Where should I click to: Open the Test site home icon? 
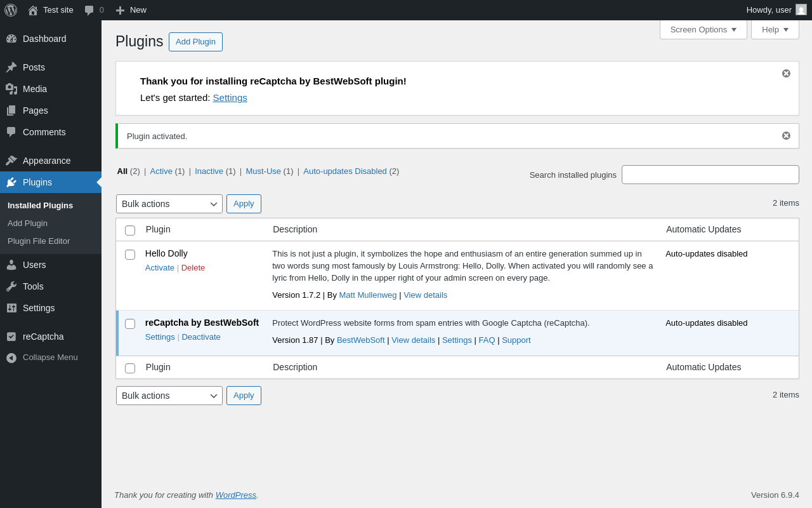point(33,10)
